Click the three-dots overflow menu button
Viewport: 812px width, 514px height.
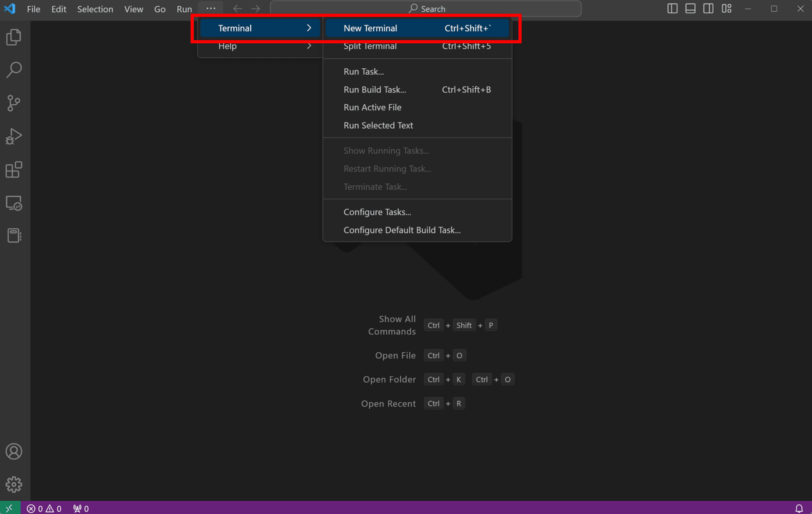tap(210, 8)
